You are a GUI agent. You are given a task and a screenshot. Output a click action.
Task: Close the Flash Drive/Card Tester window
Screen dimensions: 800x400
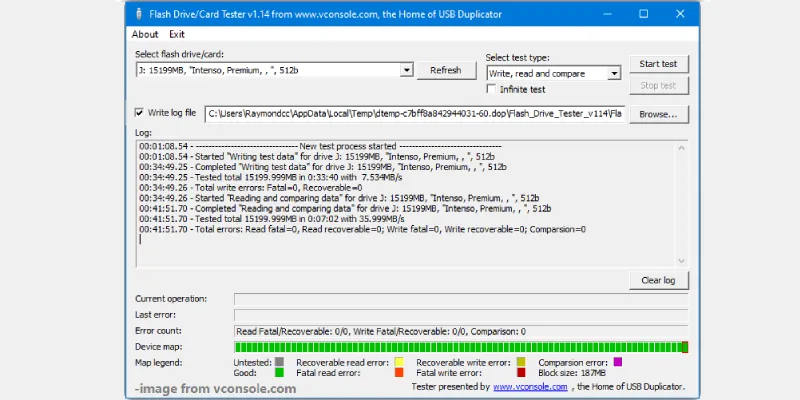pos(680,14)
